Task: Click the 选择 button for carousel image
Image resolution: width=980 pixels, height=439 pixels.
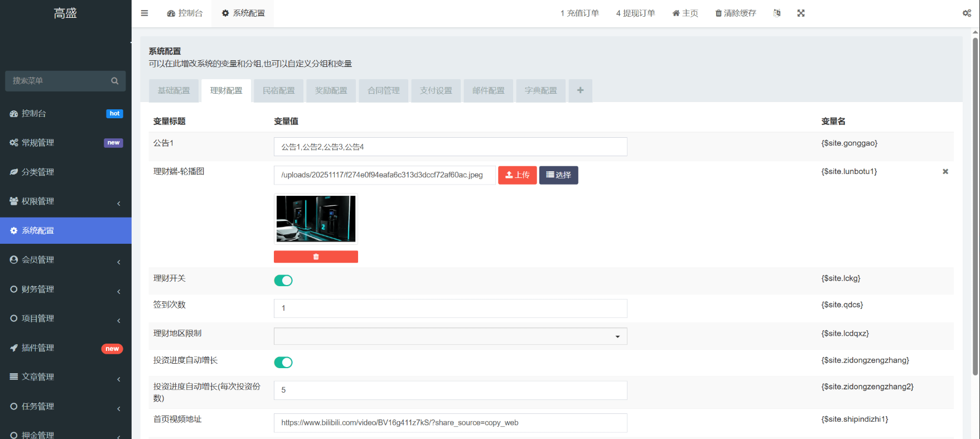Action: tap(558, 175)
